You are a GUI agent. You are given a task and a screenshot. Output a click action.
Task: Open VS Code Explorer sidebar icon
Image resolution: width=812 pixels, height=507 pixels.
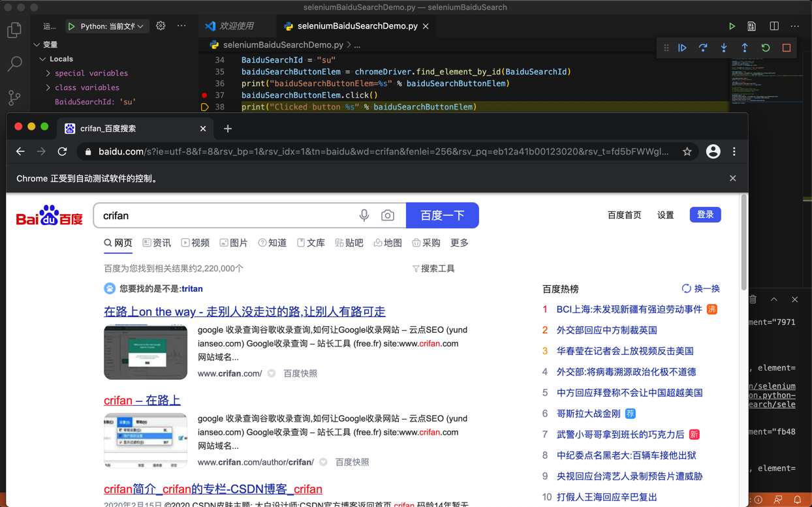(x=14, y=30)
